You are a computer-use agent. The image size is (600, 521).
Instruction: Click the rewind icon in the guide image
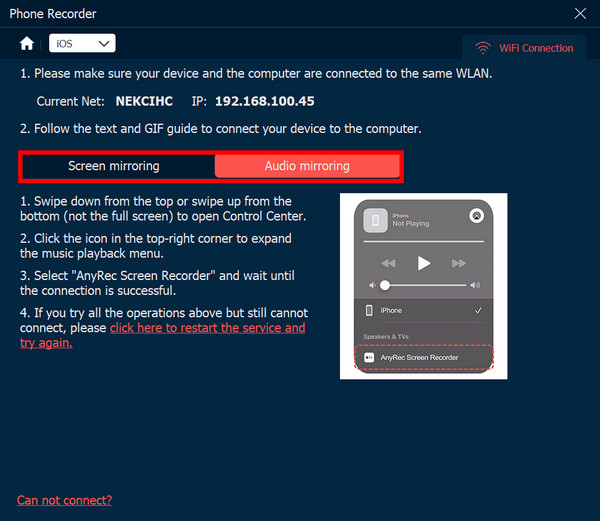388,263
